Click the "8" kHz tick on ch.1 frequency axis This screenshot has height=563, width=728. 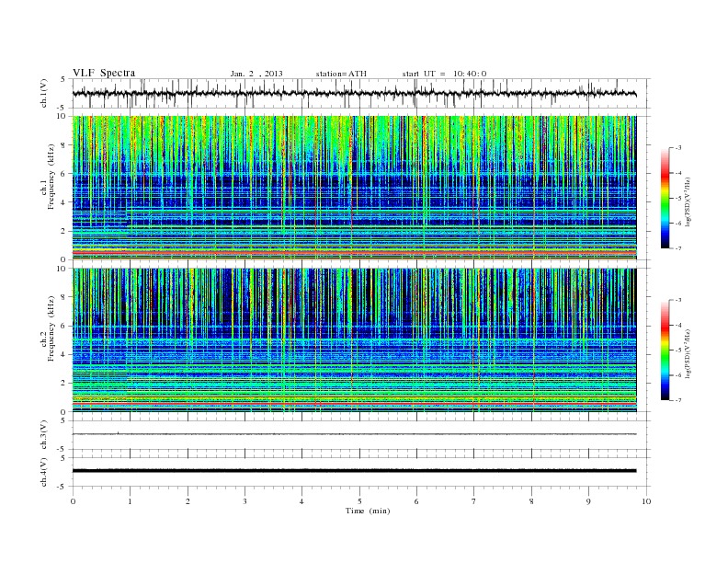coord(64,145)
